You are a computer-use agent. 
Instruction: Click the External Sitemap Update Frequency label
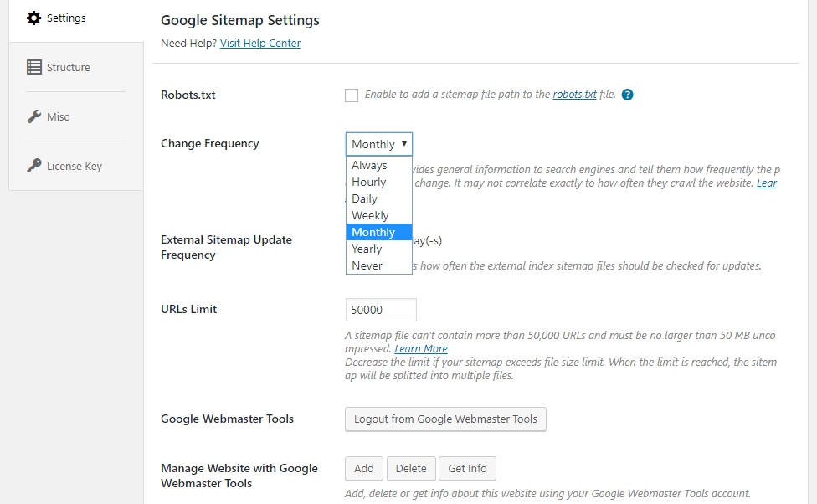226,247
